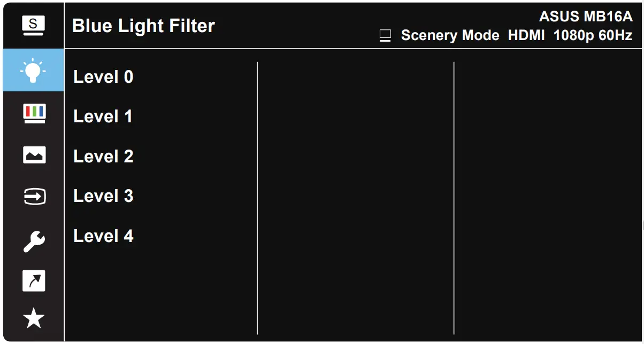This screenshot has height=344, width=644.
Task: Click the small monitor icon beside Scenery Mode
Action: [x=385, y=36]
